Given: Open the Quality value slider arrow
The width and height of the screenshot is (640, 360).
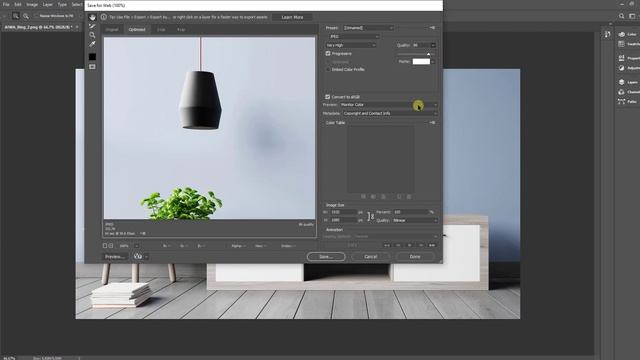Looking at the screenshot, I should point(433,45).
